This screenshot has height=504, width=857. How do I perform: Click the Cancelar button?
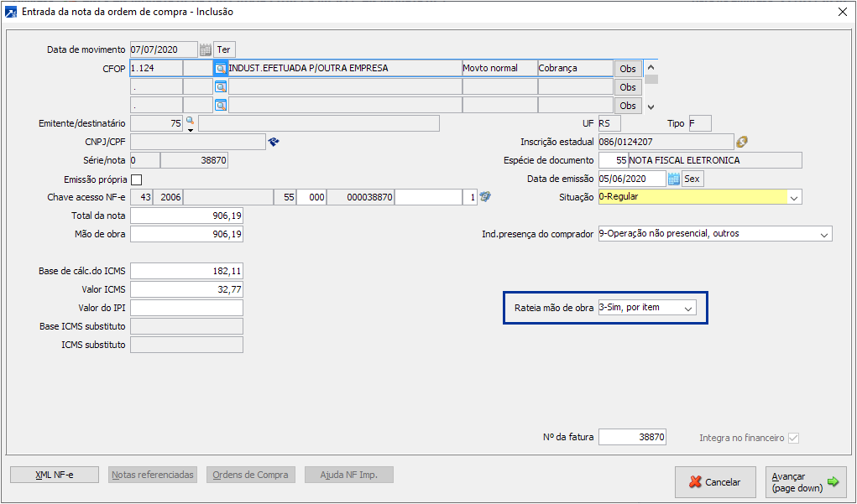[x=715, y=482]
